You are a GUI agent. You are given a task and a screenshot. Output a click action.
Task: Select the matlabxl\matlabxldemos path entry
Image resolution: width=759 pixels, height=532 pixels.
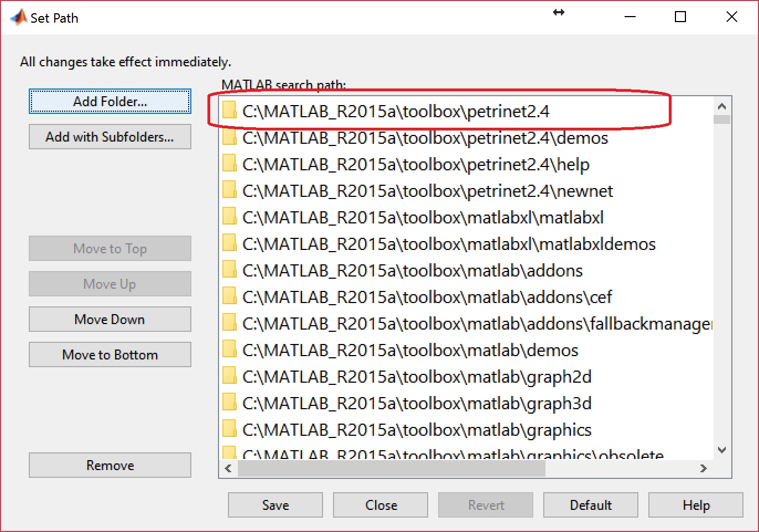click(466, 244)
